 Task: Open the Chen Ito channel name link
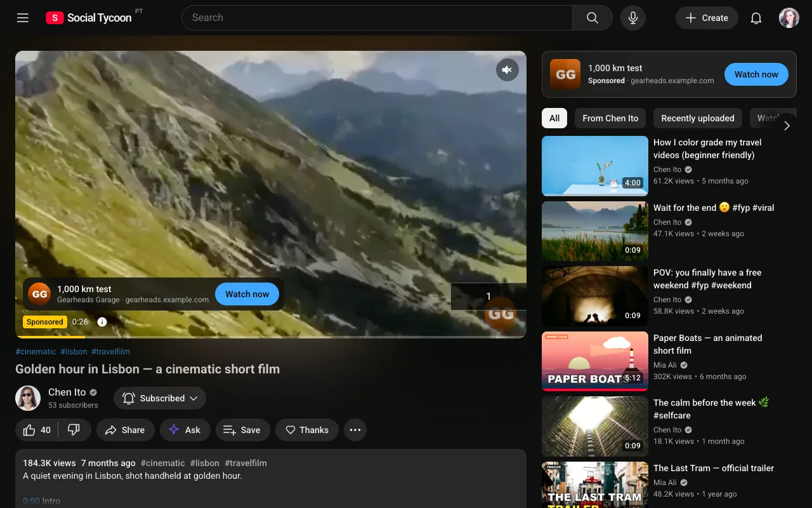pyautogui.click(x=67, y=392)
